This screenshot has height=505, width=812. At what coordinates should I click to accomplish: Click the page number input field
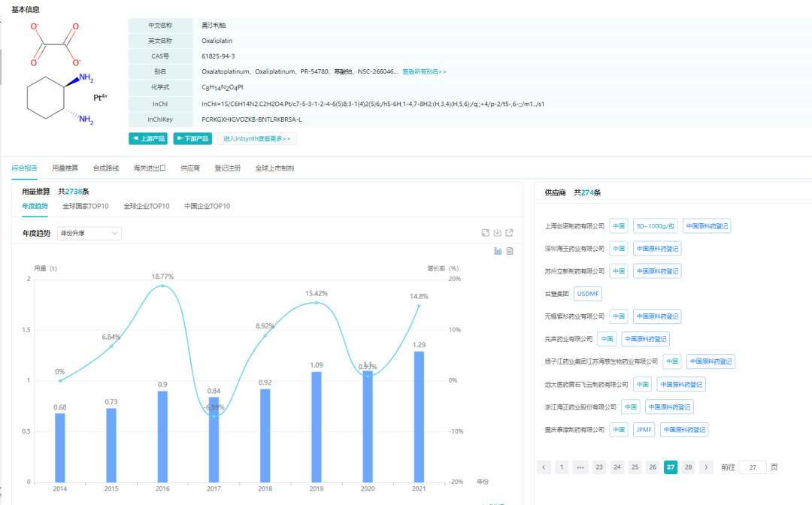coord(752,467)
